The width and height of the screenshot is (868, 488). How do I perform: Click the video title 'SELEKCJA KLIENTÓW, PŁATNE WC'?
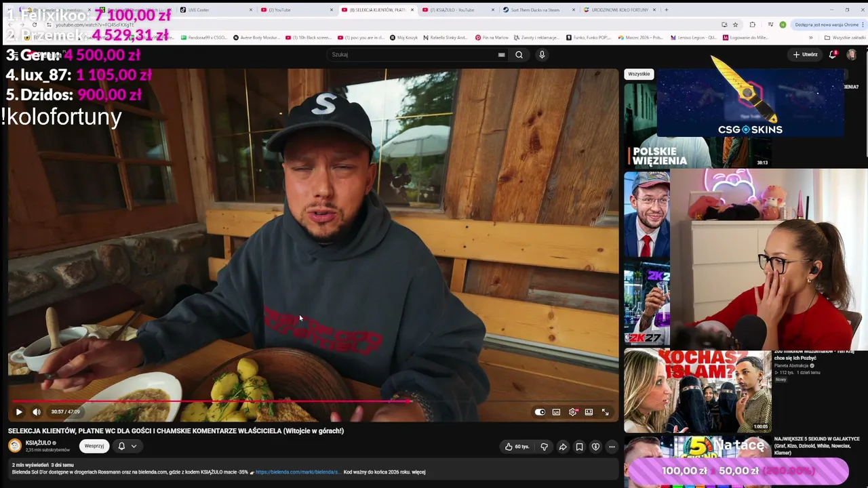pos(176,430)
